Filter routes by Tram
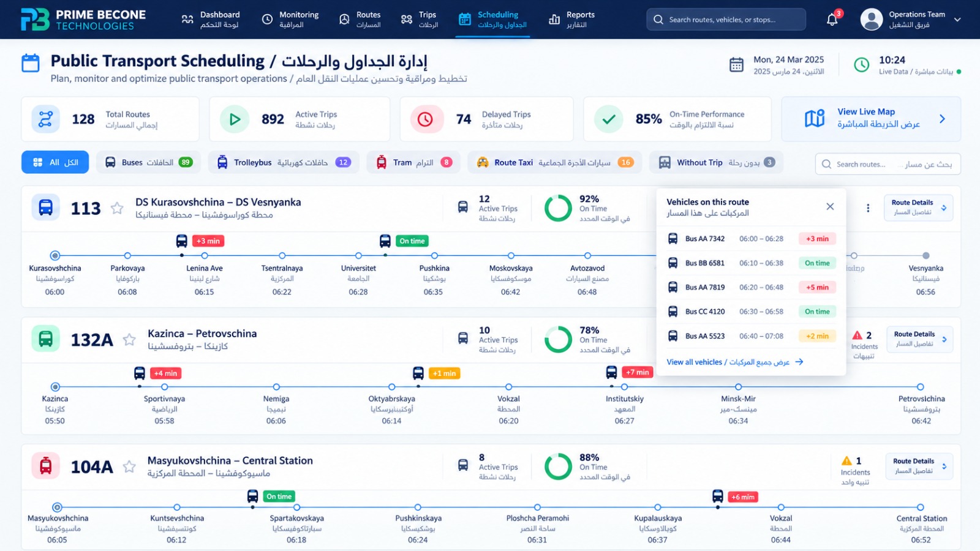 [413, 162]
